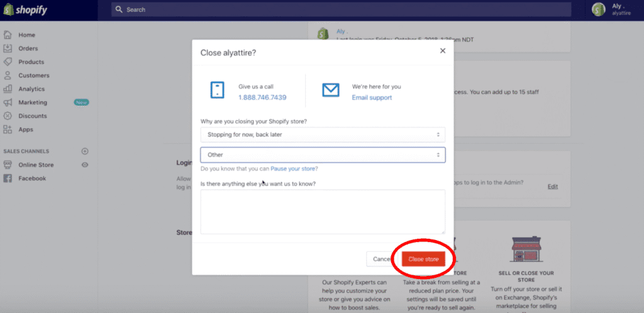Click the Facebook channel icon
Image resolution: width=644 pixels, height=313 pixels.
(x=8, y=178)
